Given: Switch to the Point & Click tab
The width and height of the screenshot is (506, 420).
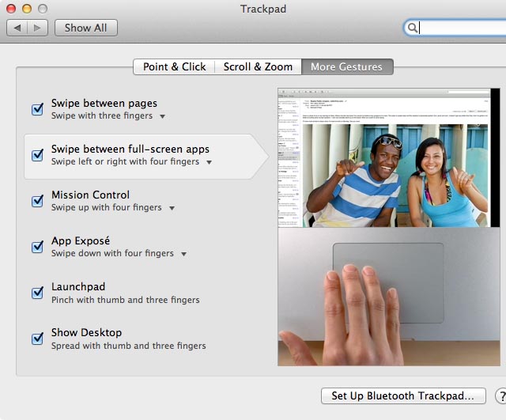Looking at the screenshot, I should pyautogui.click(x=174, y=67).
